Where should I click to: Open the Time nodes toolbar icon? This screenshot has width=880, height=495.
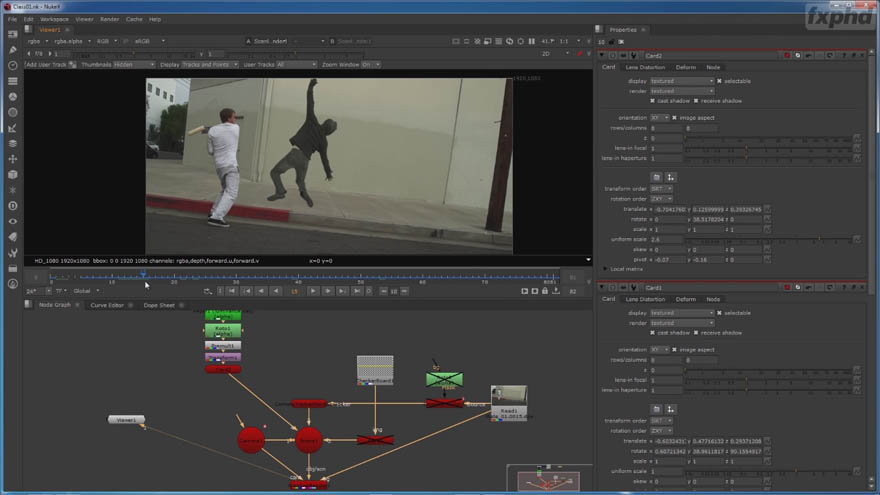tap(12, 66)
